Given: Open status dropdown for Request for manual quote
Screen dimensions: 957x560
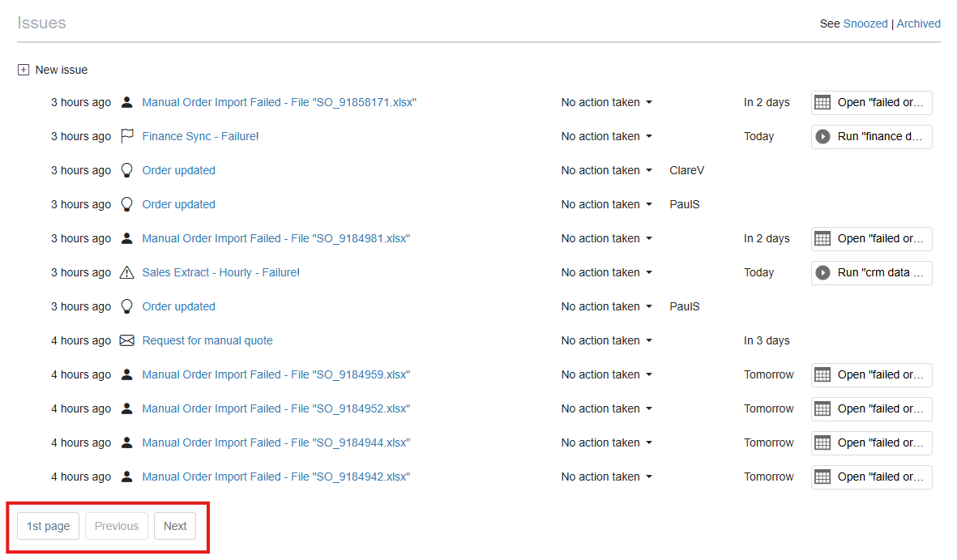Looking at the screenshot, I should [x=607, y=340].
